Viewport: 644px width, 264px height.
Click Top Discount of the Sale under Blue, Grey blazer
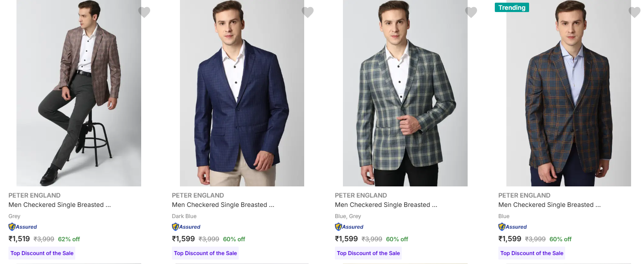click(368, 253)
